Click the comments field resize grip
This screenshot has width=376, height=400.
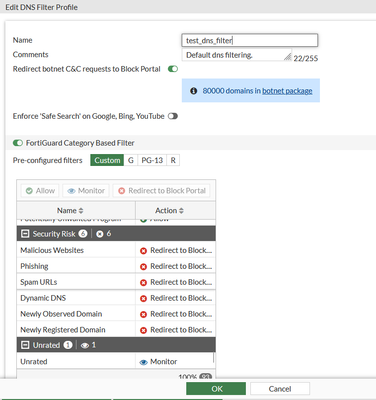click(288, 57)
